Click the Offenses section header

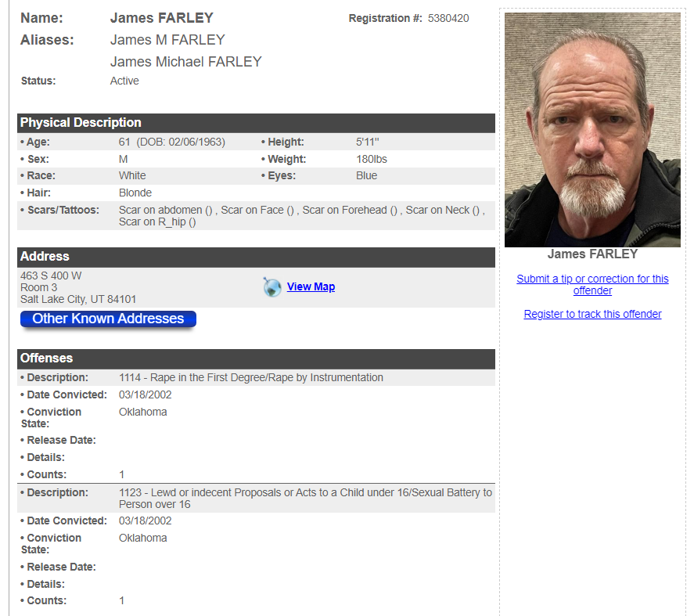[x=256, y=358]
